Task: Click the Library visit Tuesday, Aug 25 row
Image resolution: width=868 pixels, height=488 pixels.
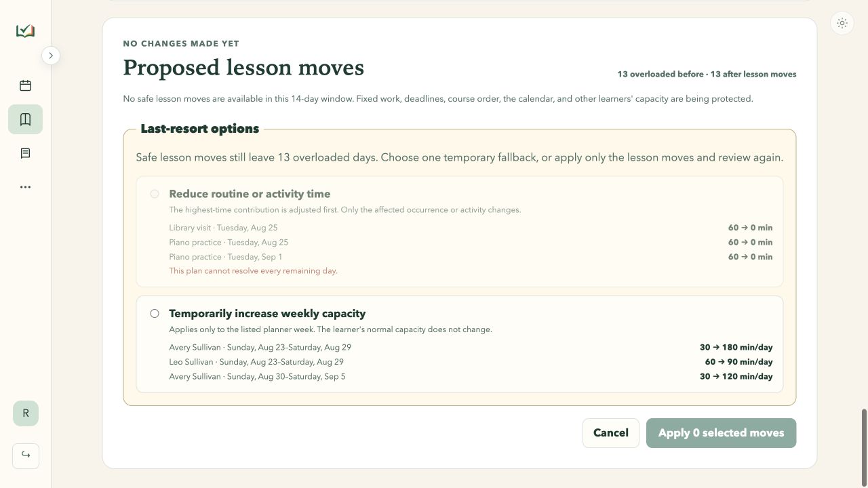Action: [471, 228]
